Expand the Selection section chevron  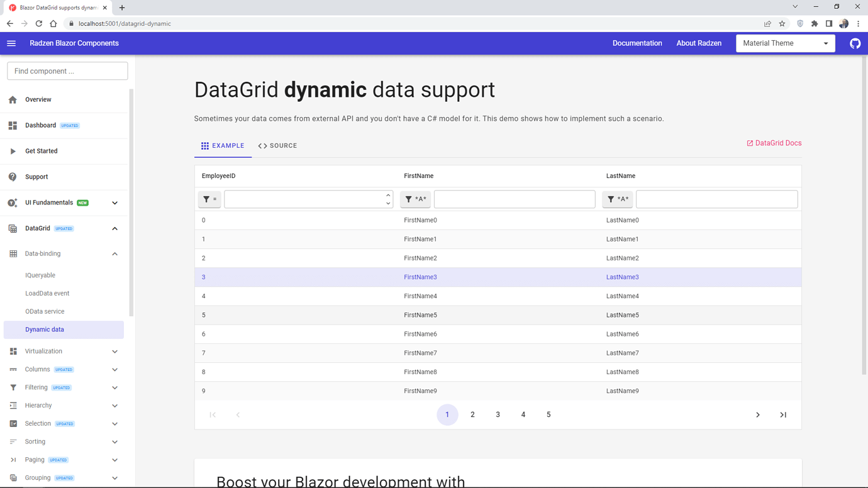114,424
